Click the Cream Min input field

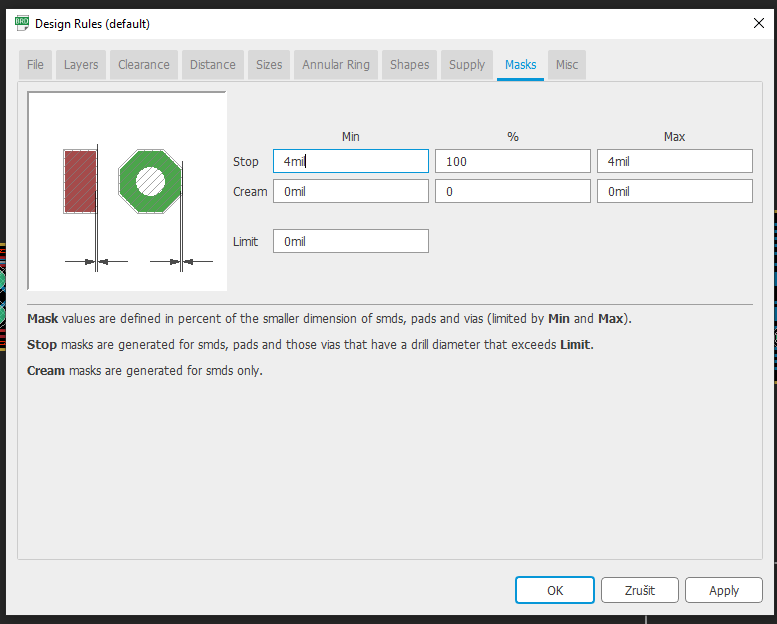tap(350, 191)
